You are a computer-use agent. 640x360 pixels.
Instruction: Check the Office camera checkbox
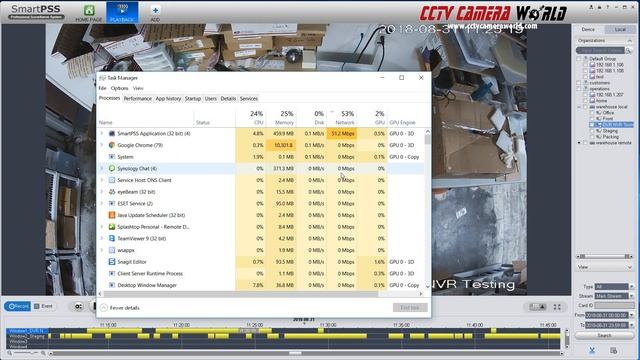tap(592, 113)
